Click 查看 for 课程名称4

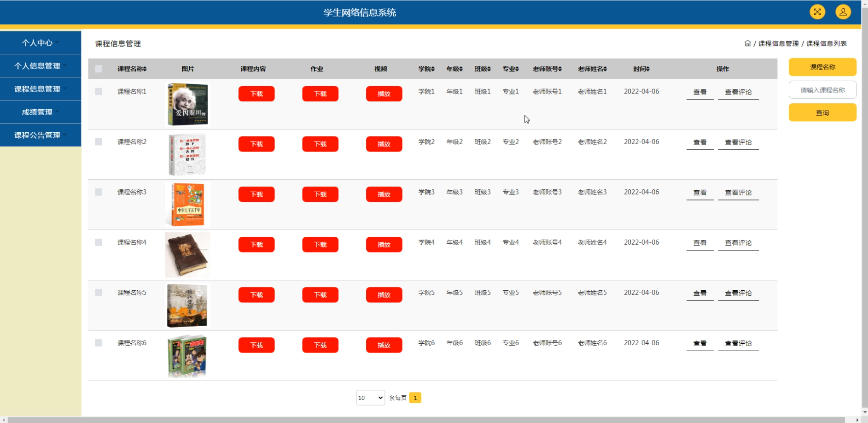coord(700,243)
